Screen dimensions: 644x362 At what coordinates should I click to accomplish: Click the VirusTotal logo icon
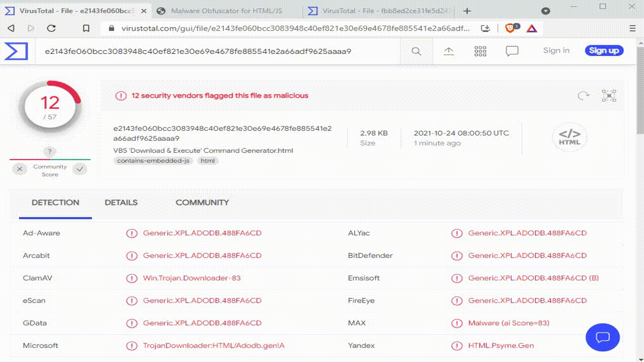16,51
